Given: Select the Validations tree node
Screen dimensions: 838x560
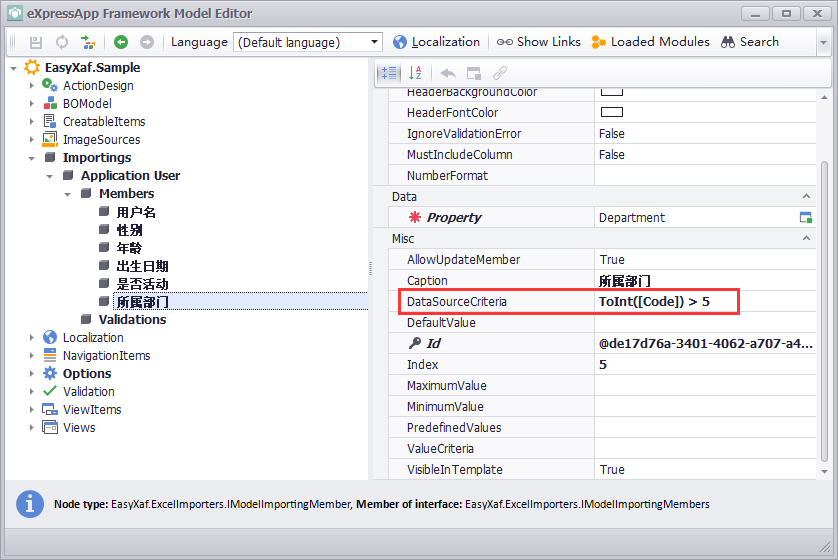Looking at the screenshot, I should pos(132,320).
